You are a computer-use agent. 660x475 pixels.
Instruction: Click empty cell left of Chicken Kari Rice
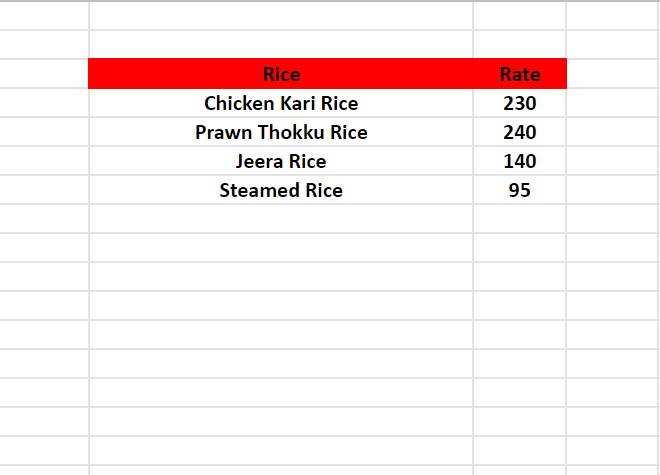[x=44, y=103]
